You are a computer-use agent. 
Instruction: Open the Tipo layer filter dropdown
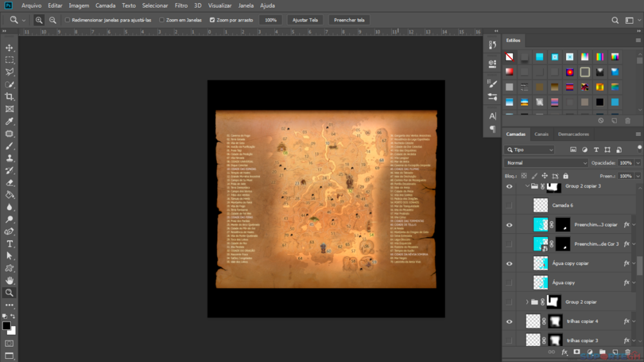(529, 149)
